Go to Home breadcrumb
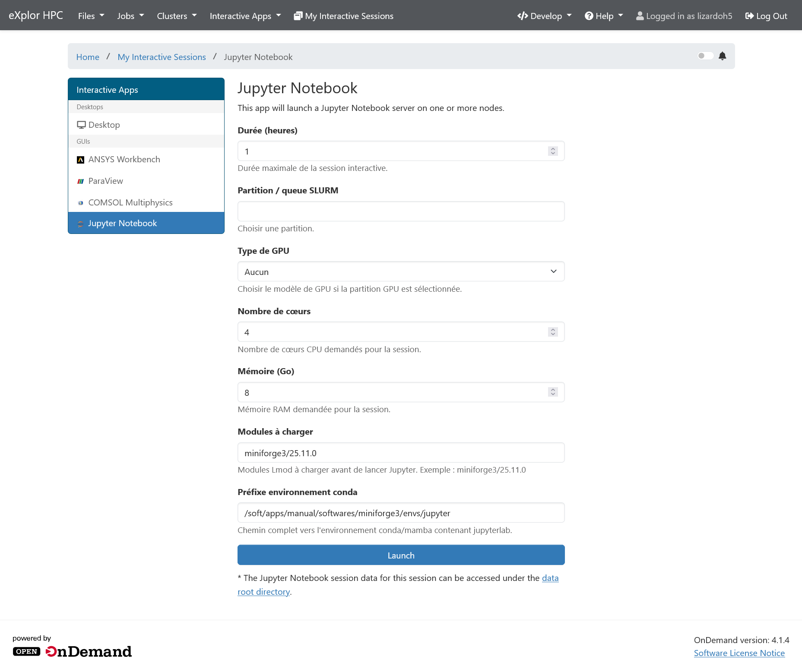This screenshot has height=672, width=802. pyautogui.click(x=88, y=57)
